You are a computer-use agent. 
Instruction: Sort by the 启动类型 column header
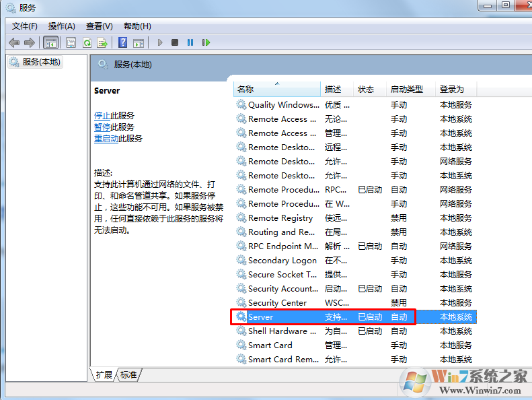(x=411, y=89)
